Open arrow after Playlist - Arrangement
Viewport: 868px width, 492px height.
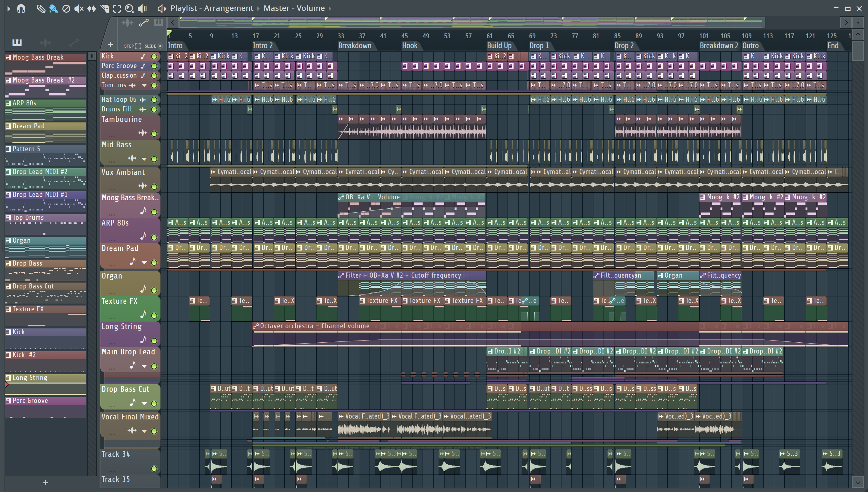[258, 8]
